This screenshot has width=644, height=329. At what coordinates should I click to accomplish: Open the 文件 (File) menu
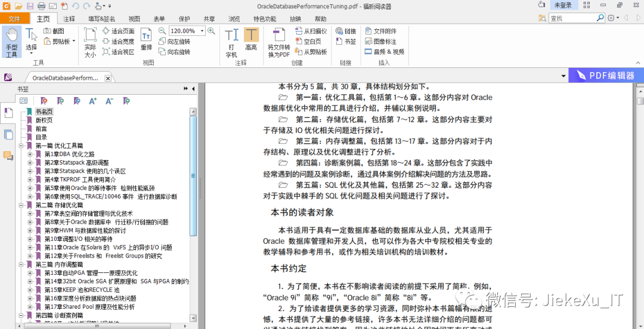14,18
